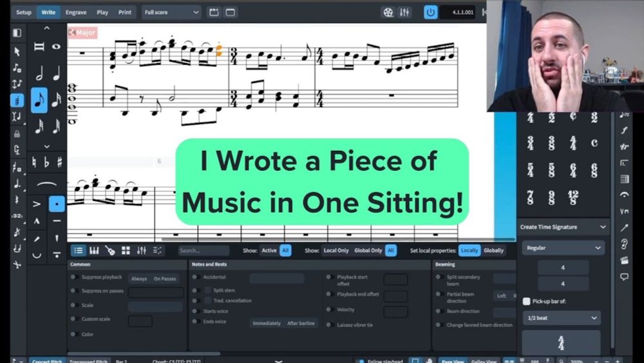
Task: Switch to Play mode
Action: 102,12
